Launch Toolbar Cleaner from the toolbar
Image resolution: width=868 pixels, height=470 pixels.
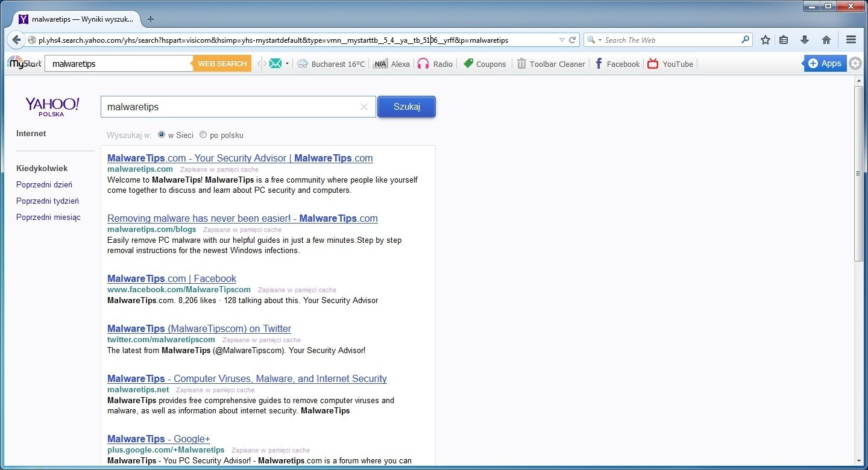(551, 64)
